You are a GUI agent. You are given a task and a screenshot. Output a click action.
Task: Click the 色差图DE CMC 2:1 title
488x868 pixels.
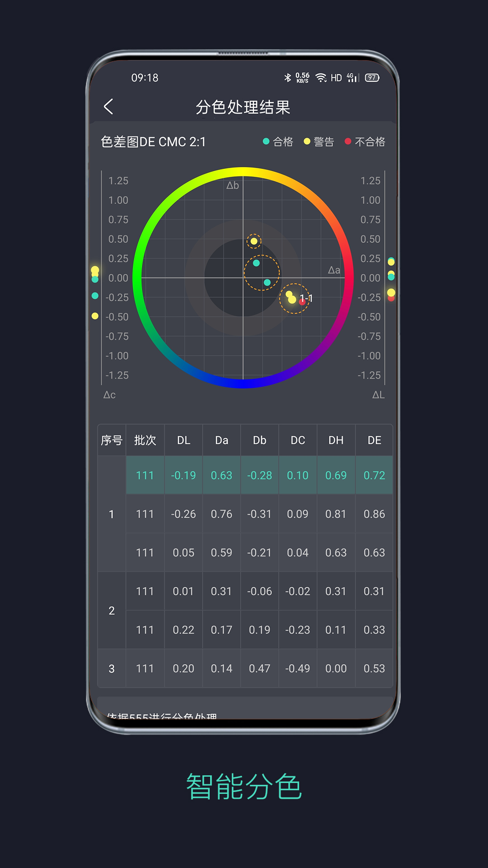click(x=153, y=142)
